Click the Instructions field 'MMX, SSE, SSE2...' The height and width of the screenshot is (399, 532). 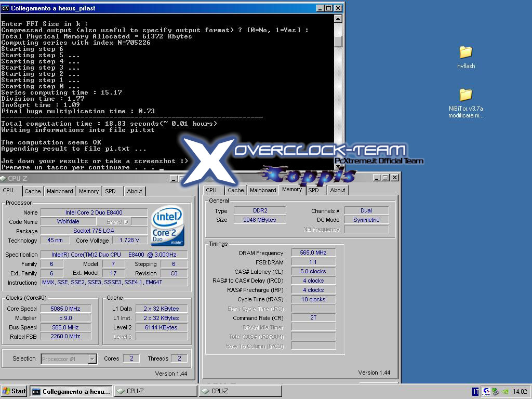click(114, 282)
